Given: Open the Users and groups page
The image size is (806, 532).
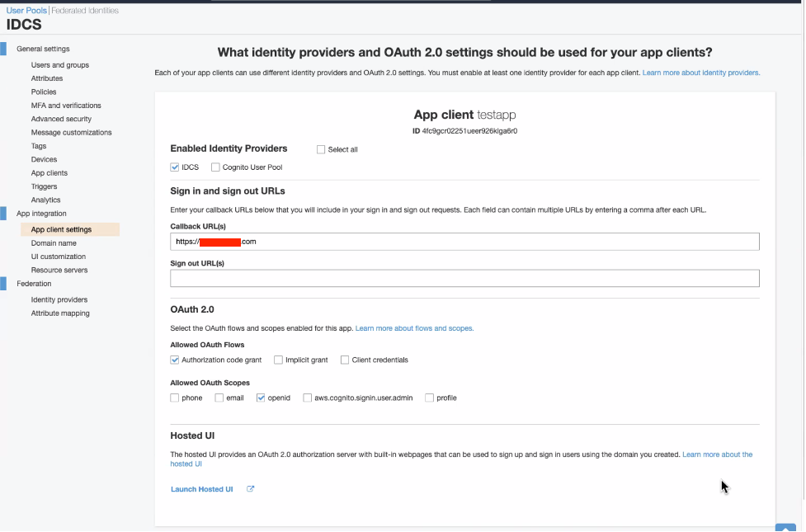Looking at the screenshot, I should [x=59, y=65].
